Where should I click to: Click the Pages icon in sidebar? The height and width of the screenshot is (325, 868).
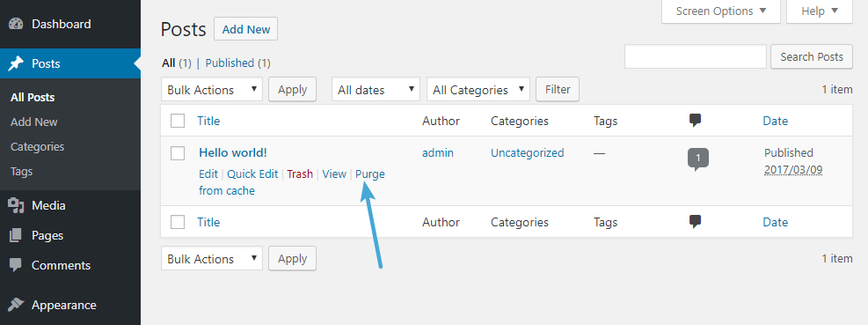pos(16,236)
